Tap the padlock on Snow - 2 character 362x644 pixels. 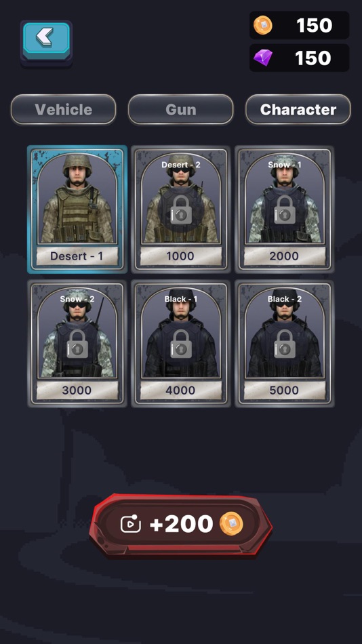click(x=77, y=344)
